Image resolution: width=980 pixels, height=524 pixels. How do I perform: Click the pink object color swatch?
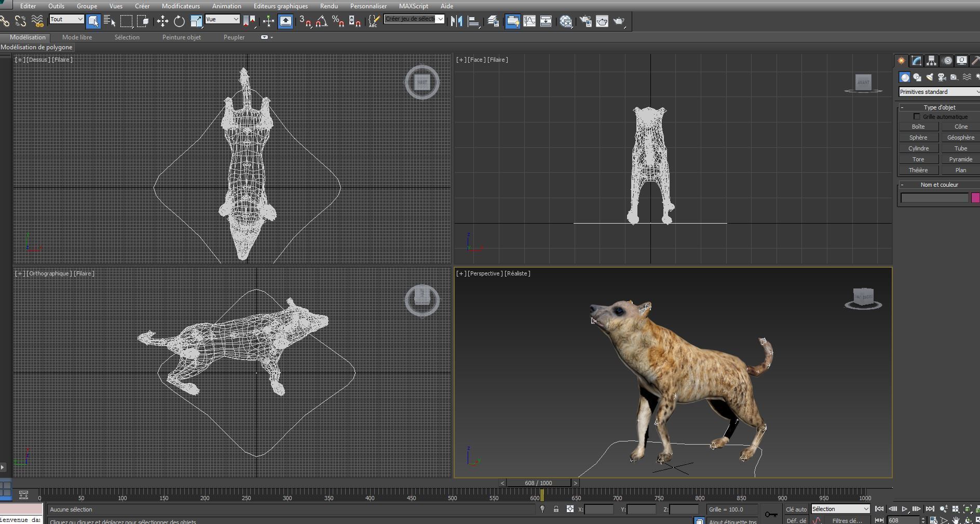(975, 198)
